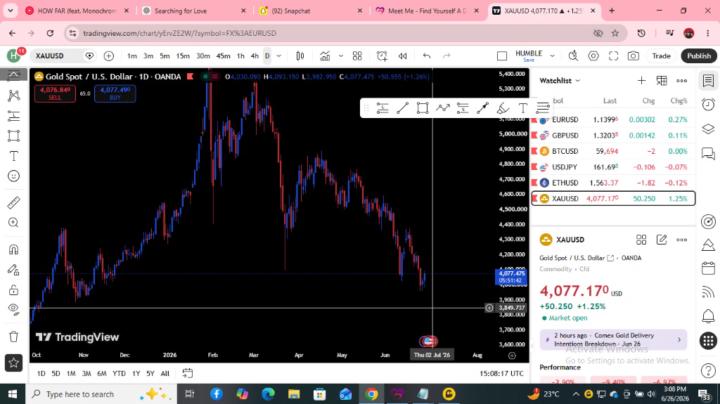Image resolution: width=720 pixels, height=404 pixels.
Task: Open the Watchlist dropdown chevron
Action: click(x=578, y=81)
